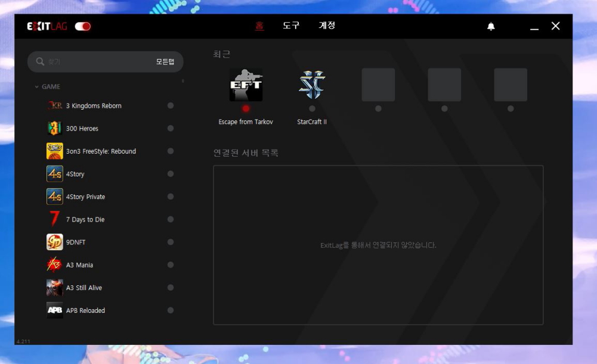Open the 계정 tab
This screenshot has width=597, height=364.
pyautogui.click(x=327, y=26)
